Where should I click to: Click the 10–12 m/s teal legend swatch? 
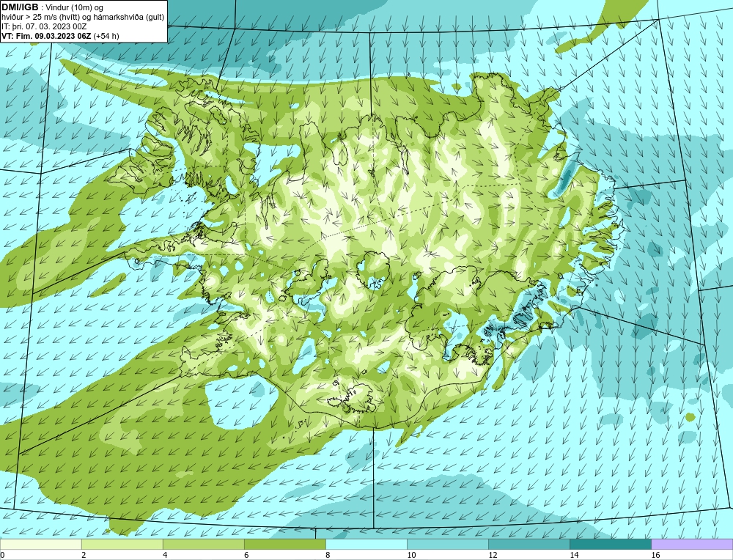(x=447, y=544)
